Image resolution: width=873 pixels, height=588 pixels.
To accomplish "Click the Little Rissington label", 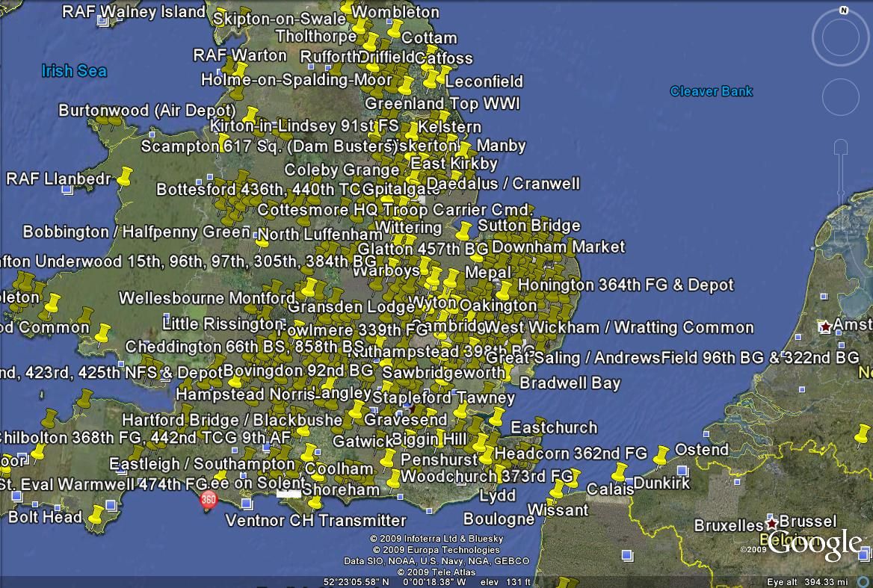I will pos(223,324).
